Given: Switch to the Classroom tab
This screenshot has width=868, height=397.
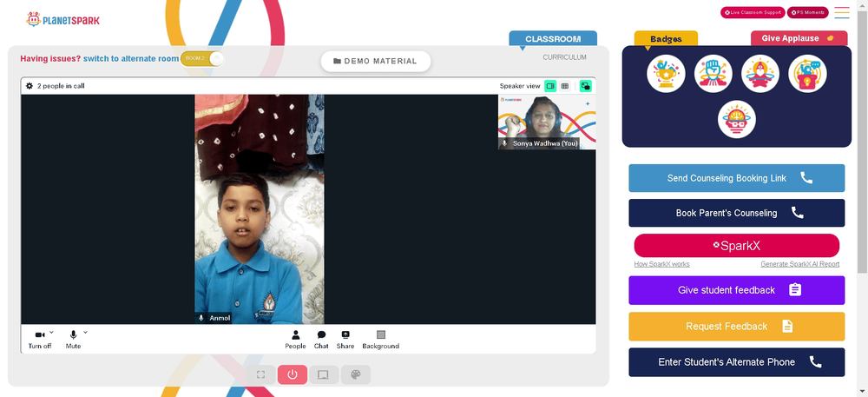Looking at the screenshot, I should point(553,39).
